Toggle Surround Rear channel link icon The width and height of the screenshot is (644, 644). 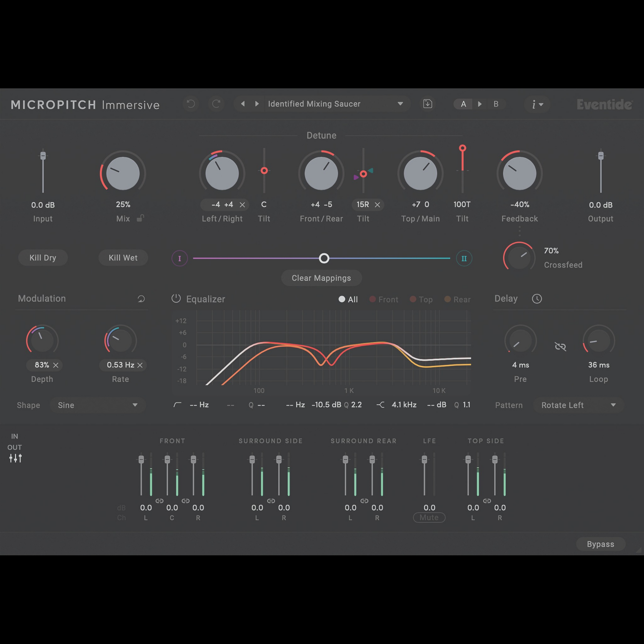[364, 501]
